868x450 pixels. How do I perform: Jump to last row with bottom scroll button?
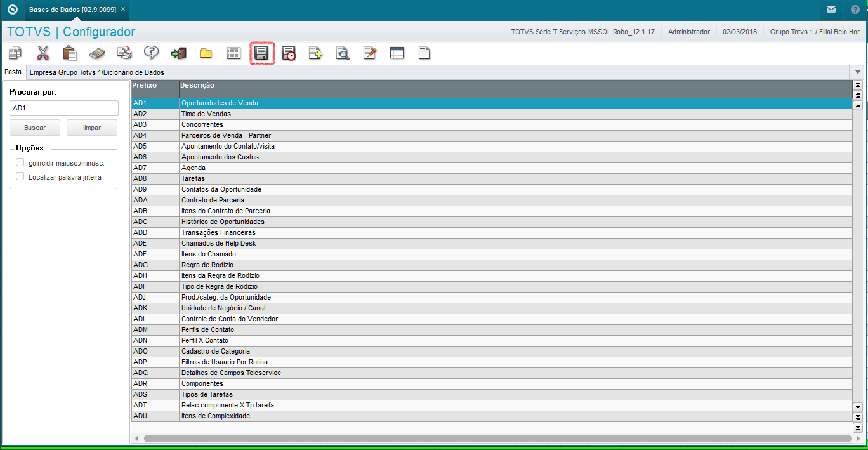tap(858, 427)
